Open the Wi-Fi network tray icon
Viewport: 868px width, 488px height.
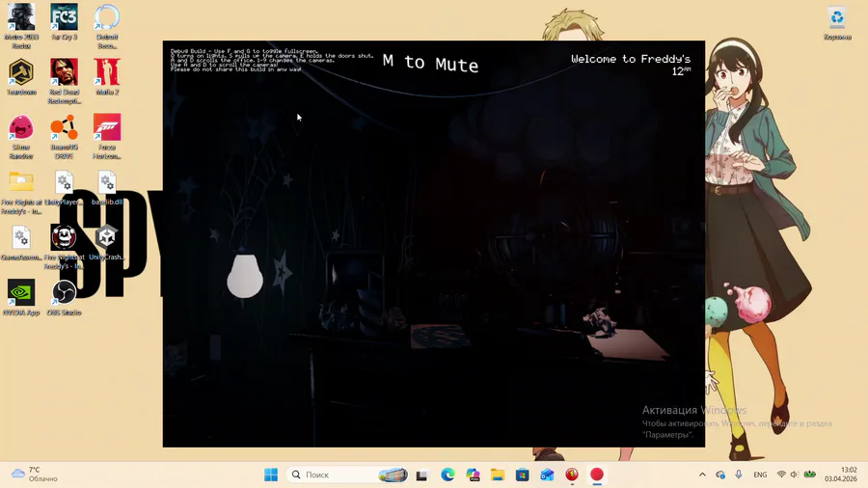(781, 474)
